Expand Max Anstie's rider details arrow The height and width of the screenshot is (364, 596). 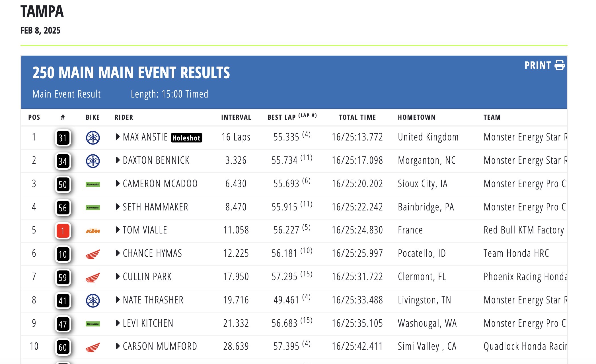[118, 137]
